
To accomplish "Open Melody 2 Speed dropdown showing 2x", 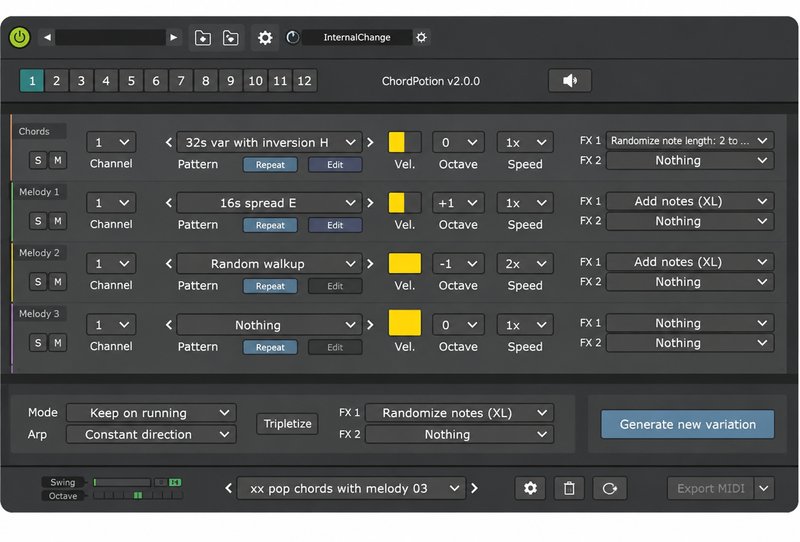I will 525,264.
